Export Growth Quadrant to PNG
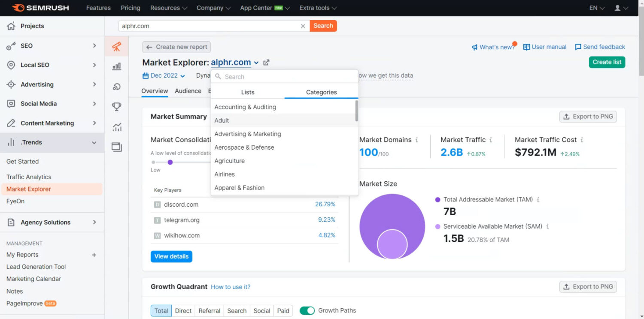This screenshot has height=319, width=644. 588,287
